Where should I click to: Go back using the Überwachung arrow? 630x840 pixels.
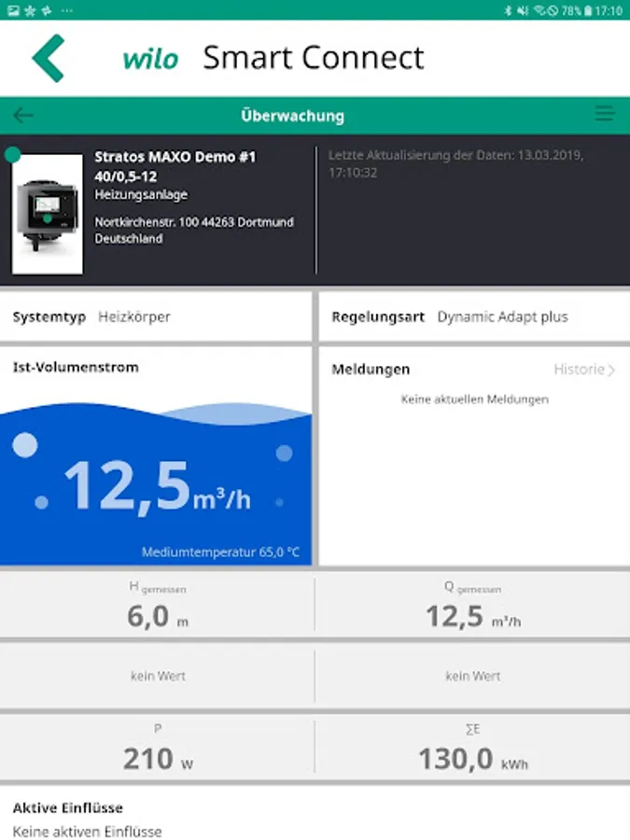(23, 115)
